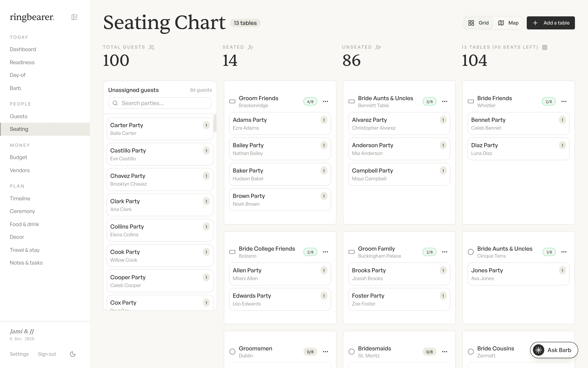
Task: Click the 13 tables badge
Action: click(x=245, y=23)
